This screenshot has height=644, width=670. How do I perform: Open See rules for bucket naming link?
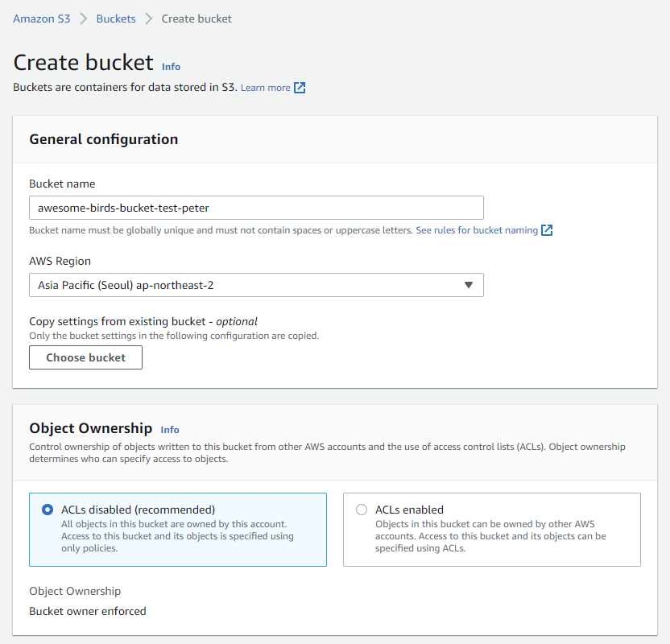[x=477, y=230]
